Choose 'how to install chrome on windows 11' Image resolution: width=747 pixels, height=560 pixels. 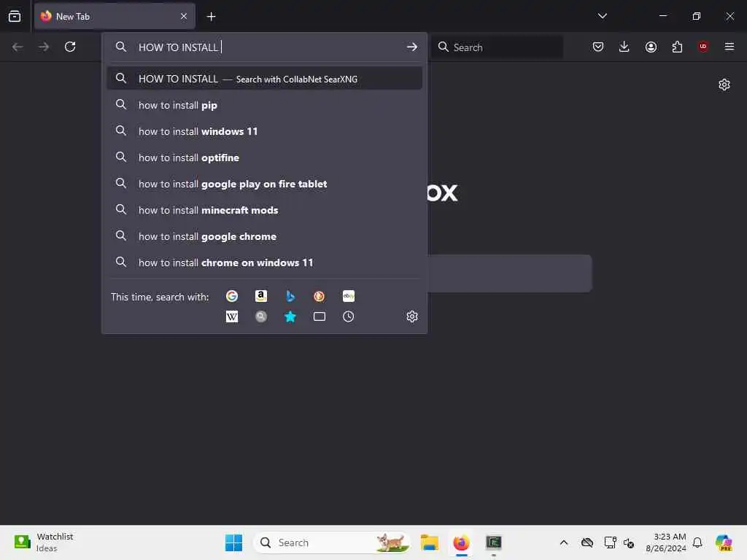click(264, 262)
